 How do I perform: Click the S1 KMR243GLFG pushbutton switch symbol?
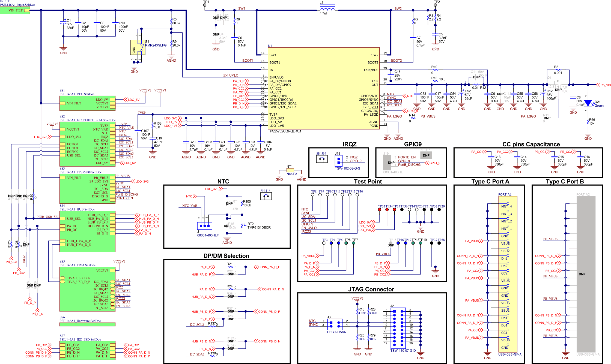click(x=138, y=47)
